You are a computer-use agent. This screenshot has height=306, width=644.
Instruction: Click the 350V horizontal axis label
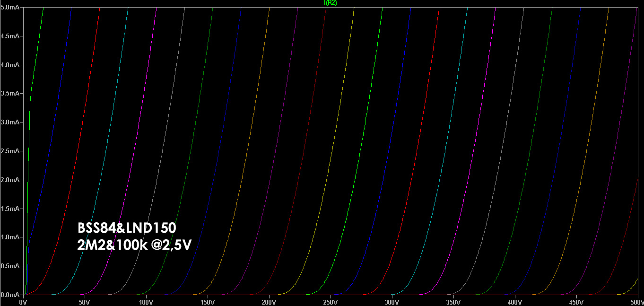tap(453, 302)
